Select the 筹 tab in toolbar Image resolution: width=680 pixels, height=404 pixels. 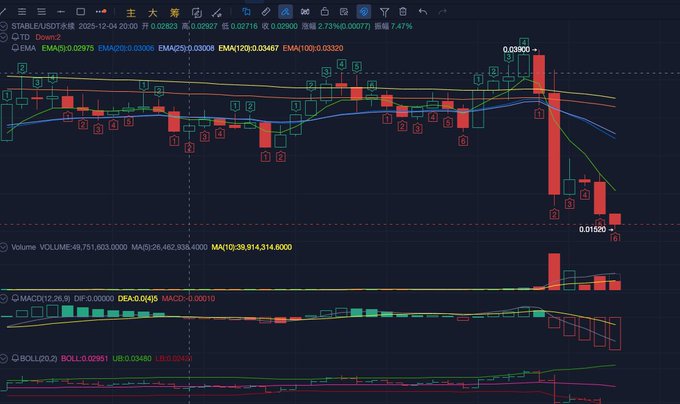(x=172, y=11)
